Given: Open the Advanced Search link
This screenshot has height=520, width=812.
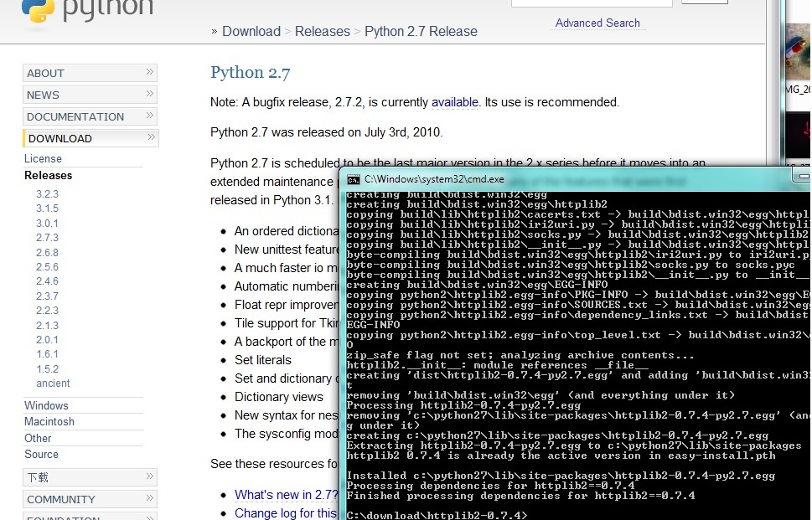Looking at the screenshot, I should (597, 23).
